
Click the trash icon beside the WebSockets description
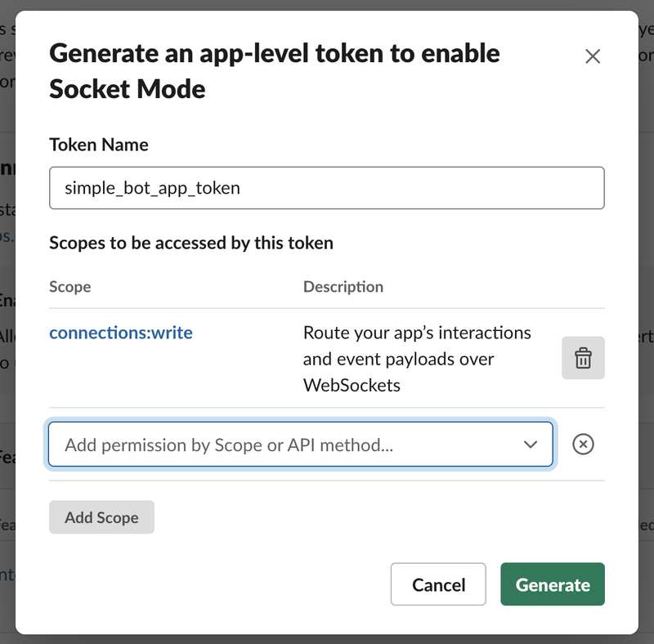[x=583, y=358]
